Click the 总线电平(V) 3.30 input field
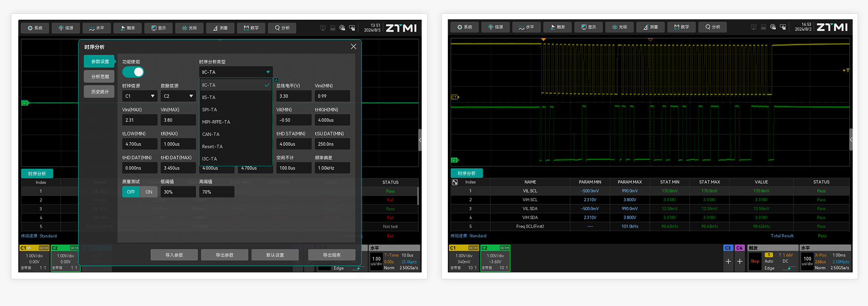This screenshot has height=306, width=868. tap(293, 96)
